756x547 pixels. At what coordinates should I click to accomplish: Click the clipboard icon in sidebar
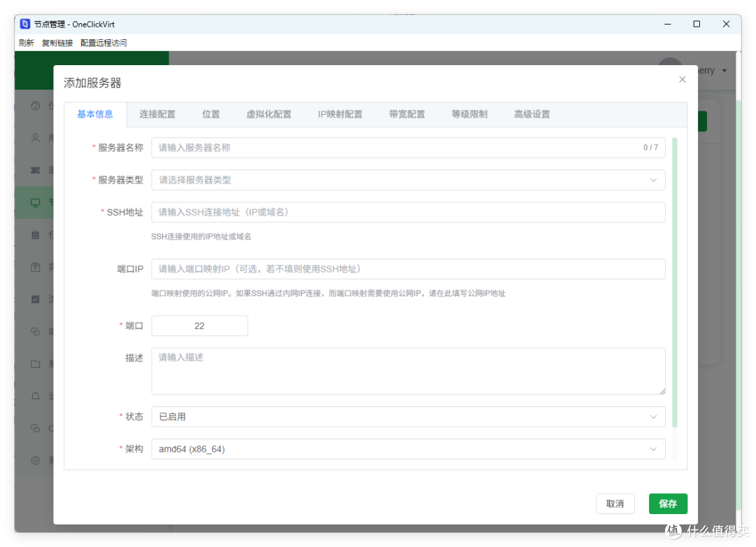(35, 235)
